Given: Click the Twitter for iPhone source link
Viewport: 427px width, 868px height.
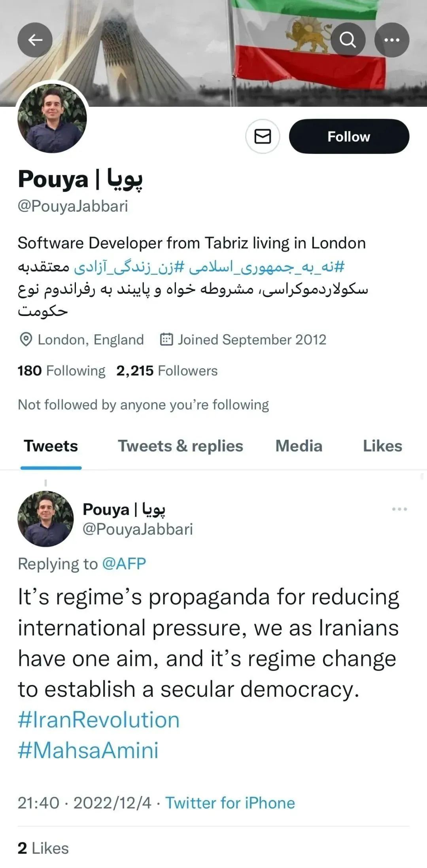Looking at the screenshot, I should (x=230, y=803).
